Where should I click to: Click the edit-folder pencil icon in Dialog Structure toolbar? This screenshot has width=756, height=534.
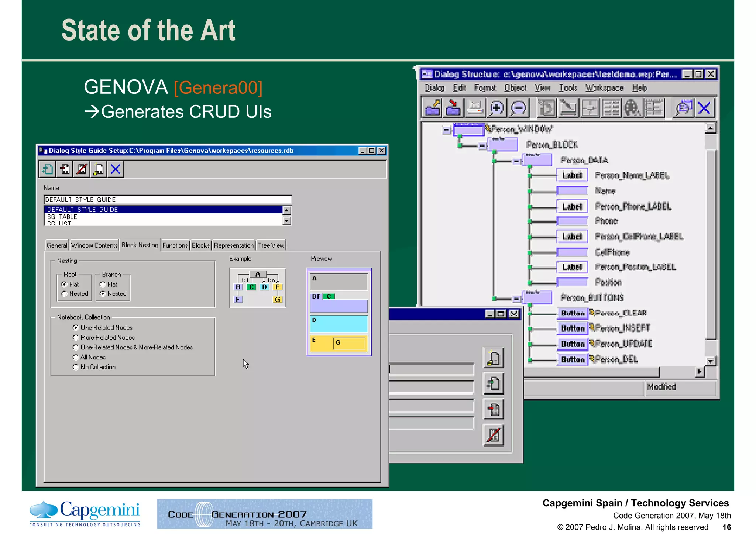coord(433,108)
